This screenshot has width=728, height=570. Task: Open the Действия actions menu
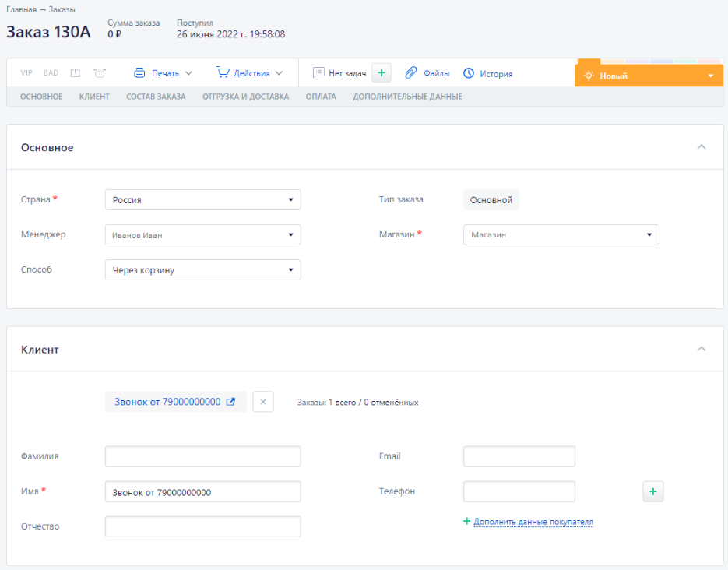pos(249,73)
